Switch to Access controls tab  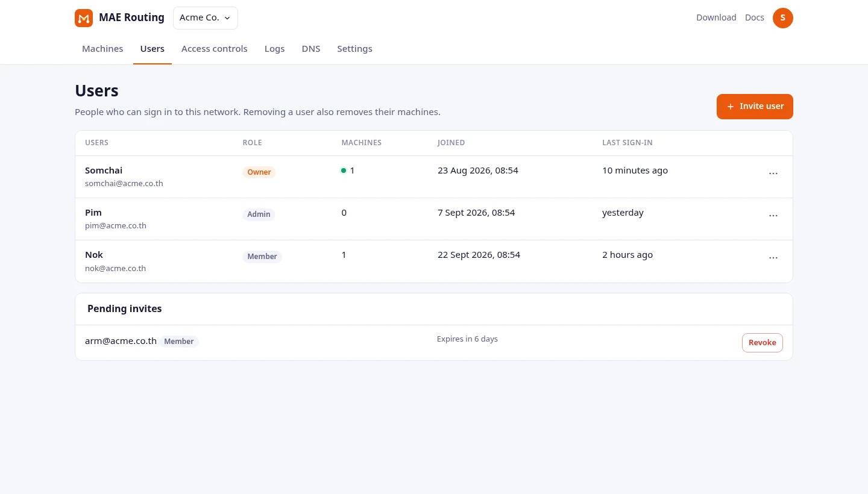point(215,49)
